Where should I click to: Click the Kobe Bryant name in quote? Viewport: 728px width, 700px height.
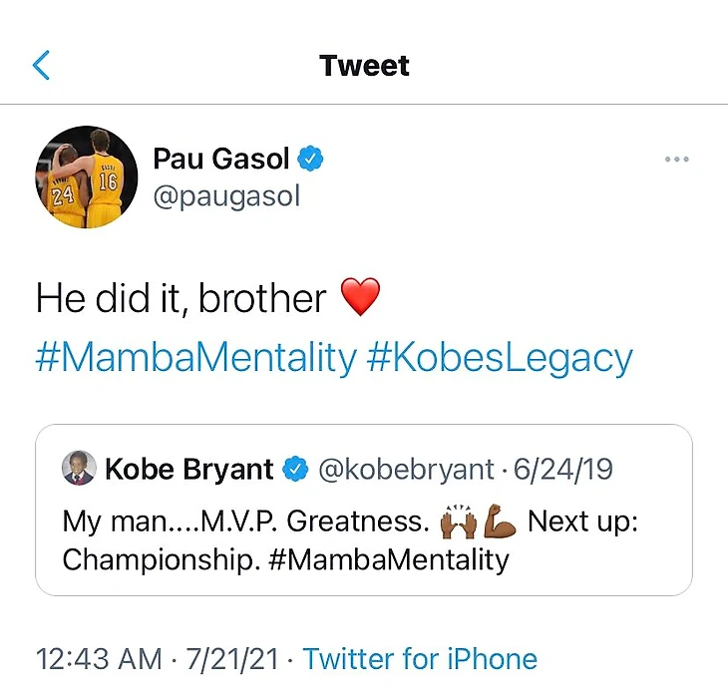click(188, 470)
